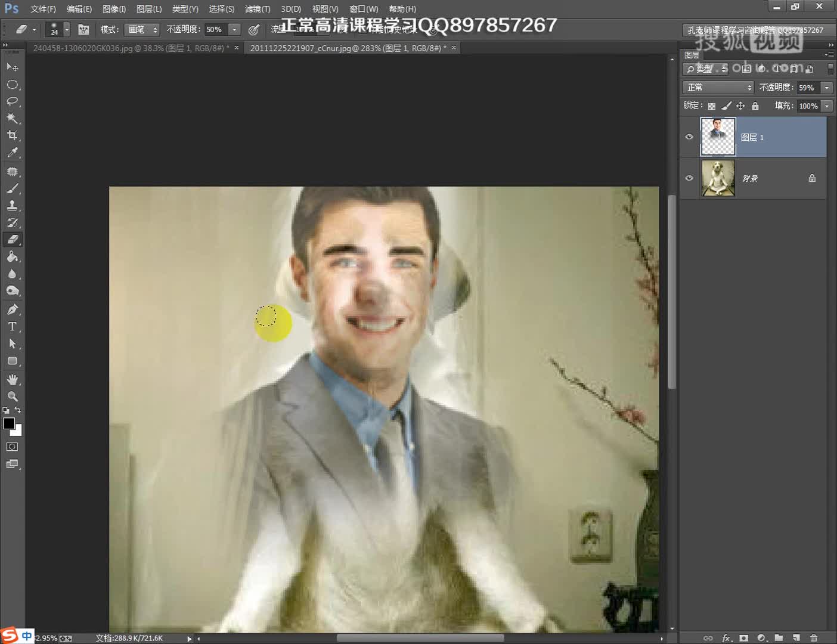Toggle lock position
The height and width of the screenshot is (644, 837).
[740, 106]
